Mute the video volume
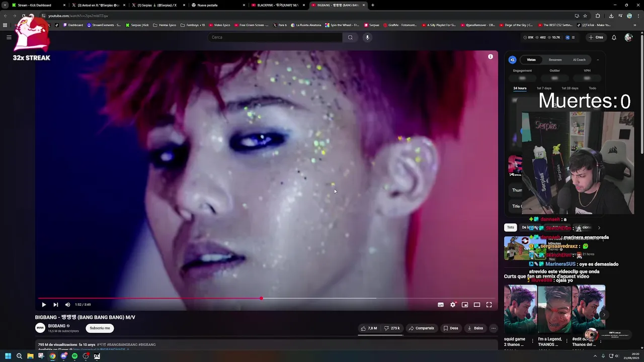644x362 pixels. point(67,305)
